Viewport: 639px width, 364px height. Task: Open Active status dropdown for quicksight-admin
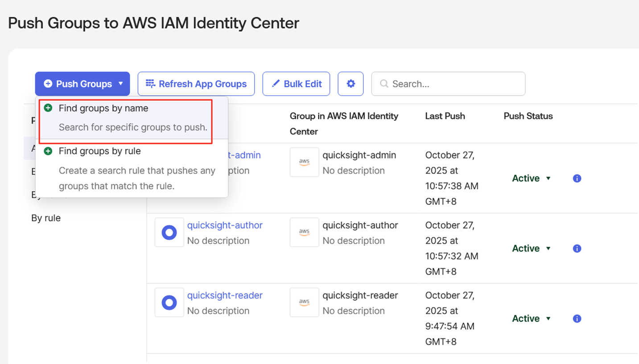coord(531,178)
